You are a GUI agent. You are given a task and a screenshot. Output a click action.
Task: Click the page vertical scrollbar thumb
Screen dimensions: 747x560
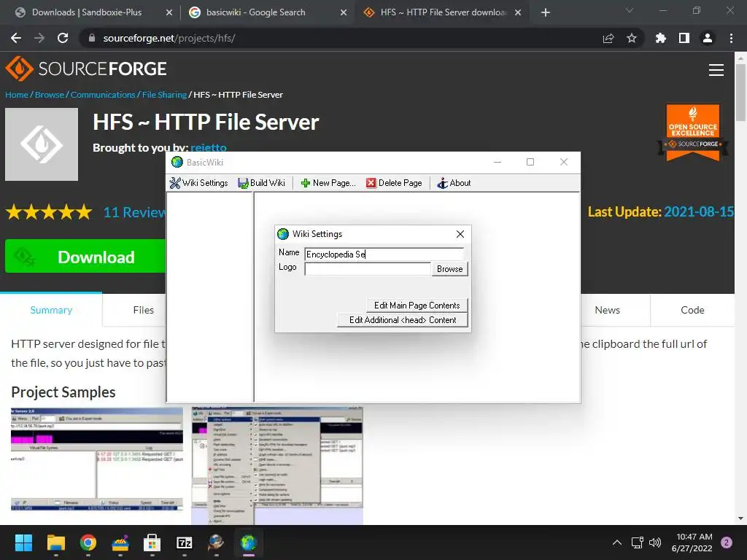(x=740, y=93)
